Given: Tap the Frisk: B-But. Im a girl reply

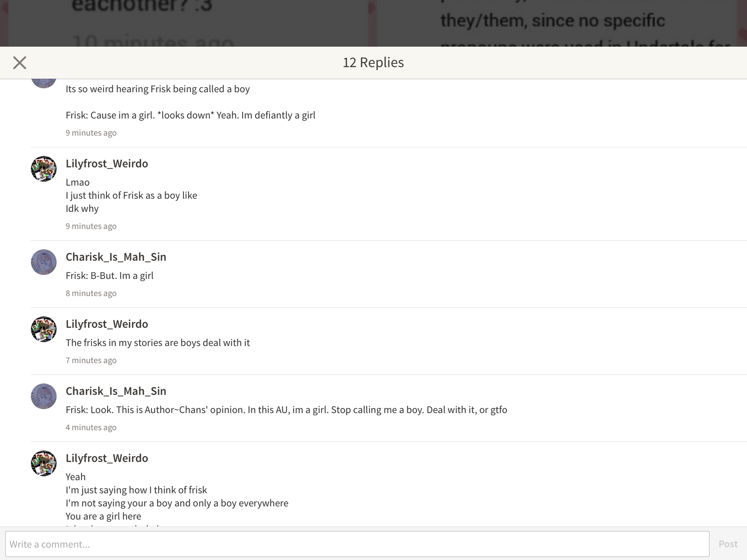Looking at the screenshot, I should [110, 276].
